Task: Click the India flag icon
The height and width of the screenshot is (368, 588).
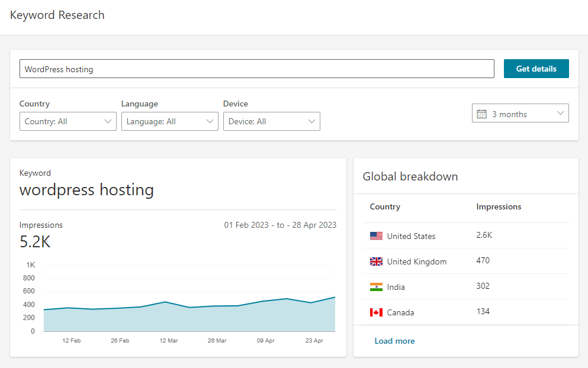Action: pyautogui.click(x=376, y=287)
